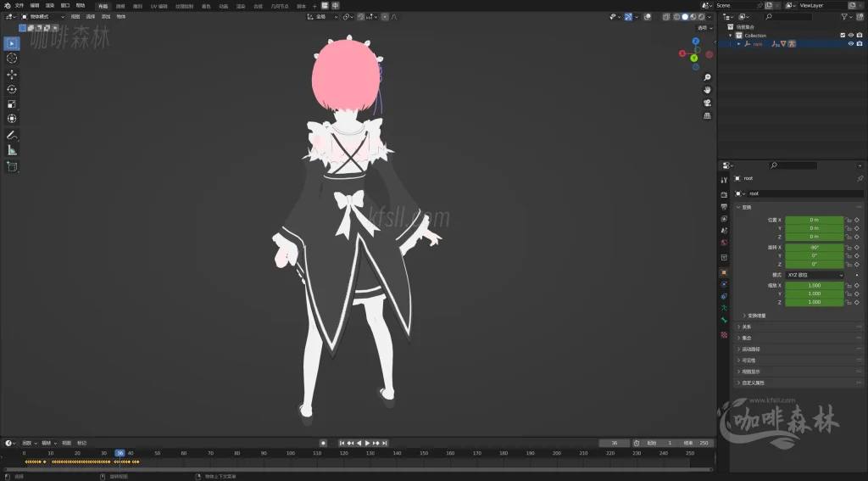Switch perspective/orthographic grid icon
868x481 pixels.
point(707,115)
